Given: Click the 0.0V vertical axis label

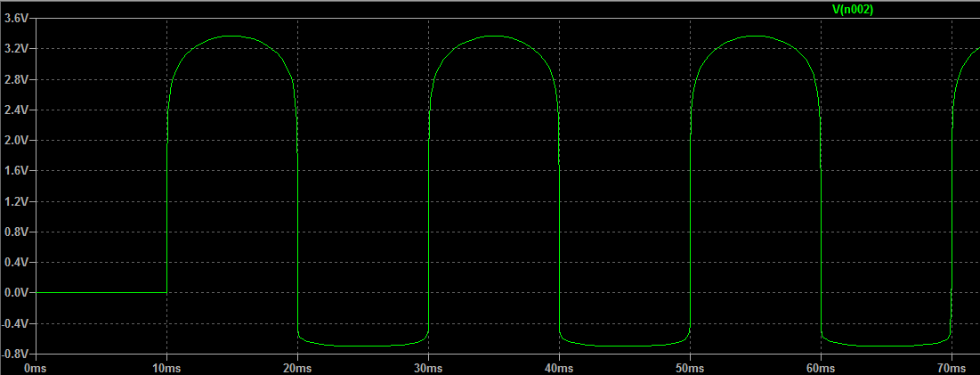Looking at the screenshot, I should pos(17,292).
